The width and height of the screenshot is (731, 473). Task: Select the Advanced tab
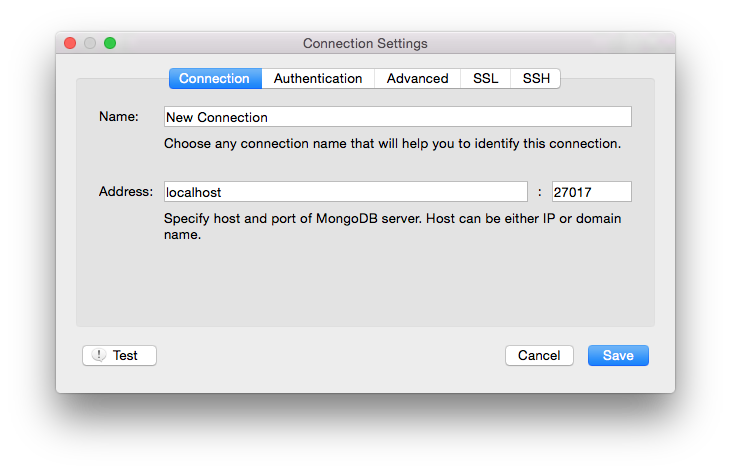click(417, 79)
